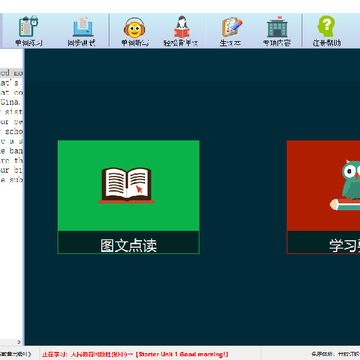Open the smiley face with headphones tool

(134, 31)
